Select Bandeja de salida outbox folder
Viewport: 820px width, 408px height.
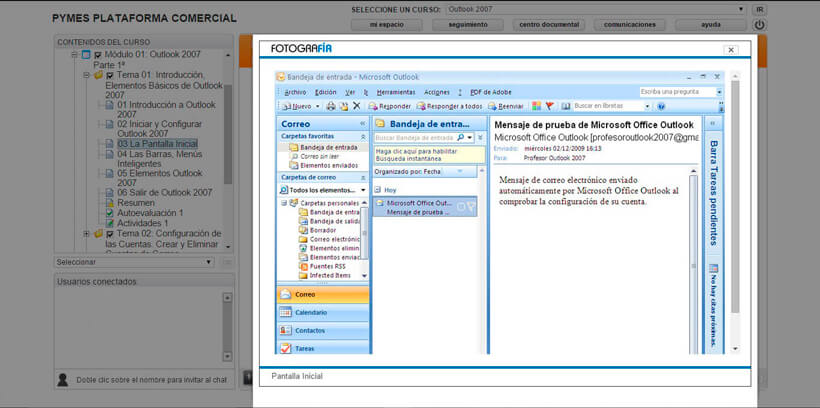(x=329, y=221)
